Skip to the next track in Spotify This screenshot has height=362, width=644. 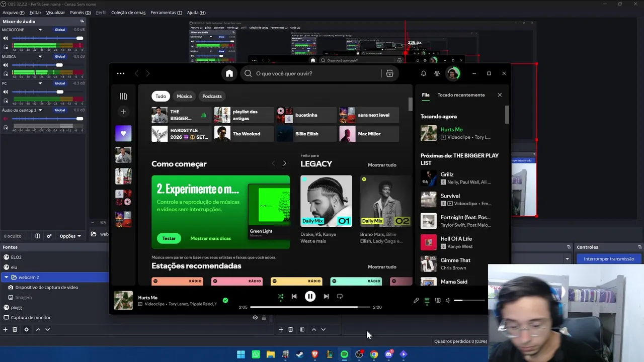(326, 297)
